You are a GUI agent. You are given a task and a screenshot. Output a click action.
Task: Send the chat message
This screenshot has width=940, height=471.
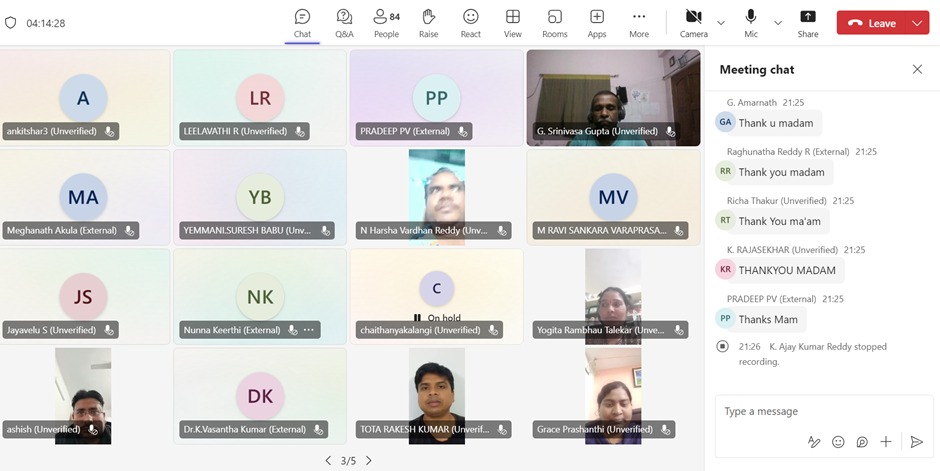[x=917, y=442]
